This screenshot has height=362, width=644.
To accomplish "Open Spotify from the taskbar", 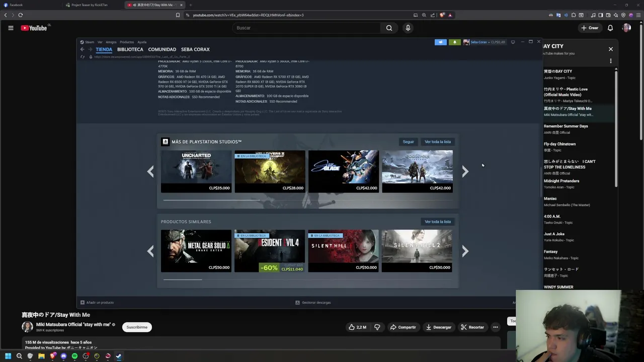I will coord(74,356).
